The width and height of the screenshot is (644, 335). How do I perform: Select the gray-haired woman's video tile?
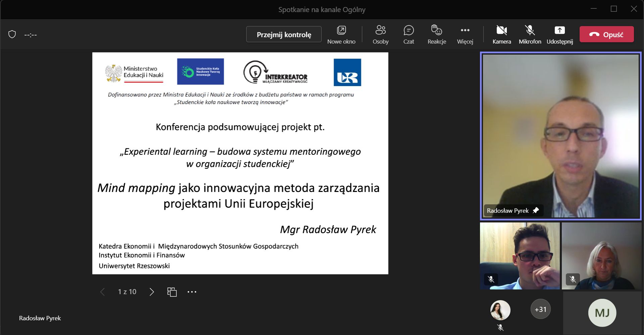[601, 256]
